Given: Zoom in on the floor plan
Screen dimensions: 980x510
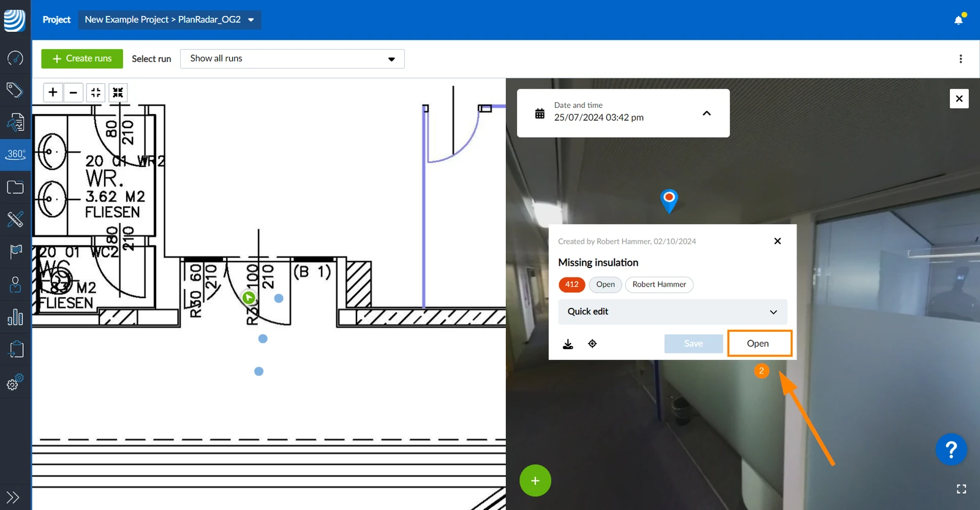Looking at the screenshot, I should point(53,92).
